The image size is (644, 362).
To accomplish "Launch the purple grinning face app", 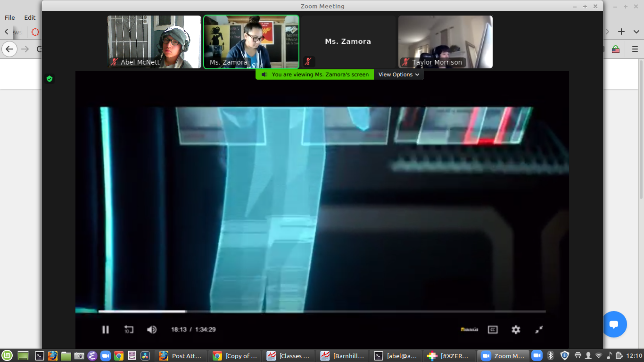I will (132, 356).
